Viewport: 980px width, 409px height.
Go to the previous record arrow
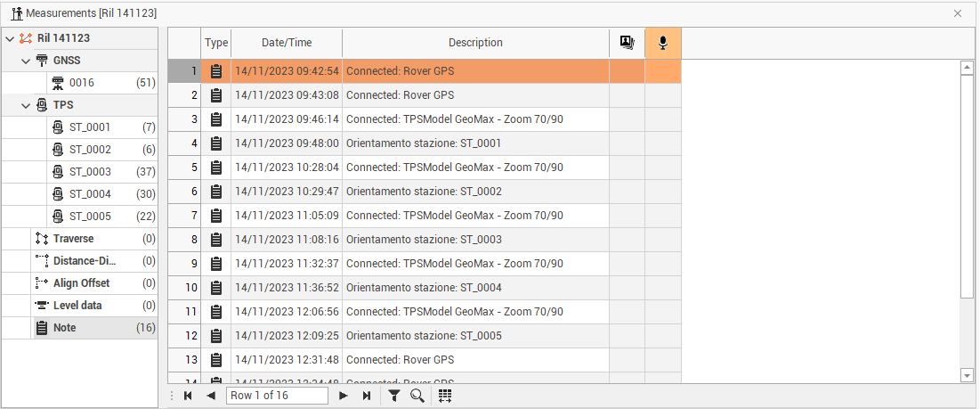(211, 396)
